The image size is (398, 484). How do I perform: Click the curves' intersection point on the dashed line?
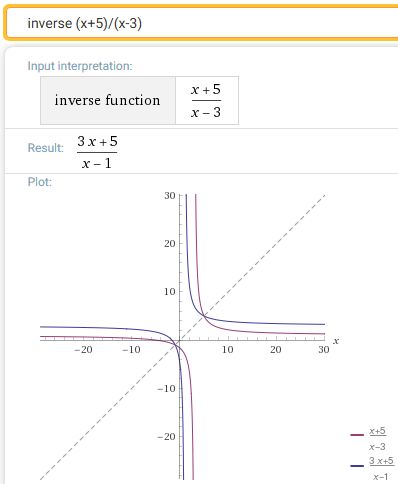pyautogui.click(x=204, y=315)
